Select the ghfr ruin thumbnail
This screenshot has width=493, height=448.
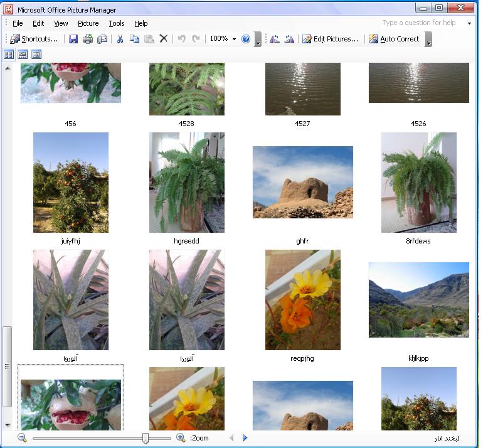pos(303,182)
